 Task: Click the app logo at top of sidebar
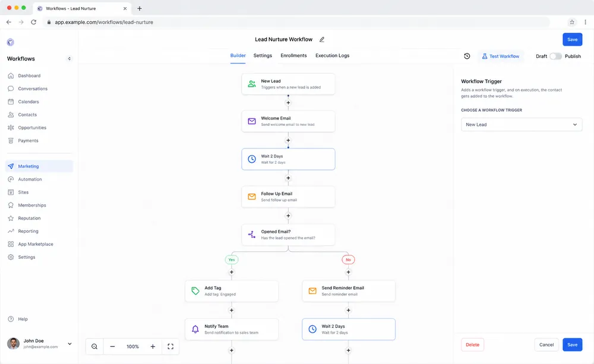tap(10, 42)
